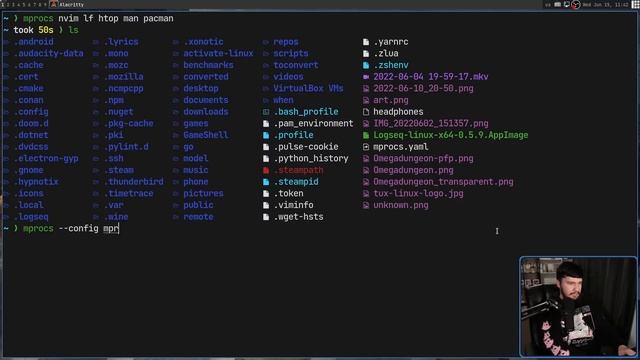Click the VirtualBox VMs directory name
The image size is (640, 360).
309,89
